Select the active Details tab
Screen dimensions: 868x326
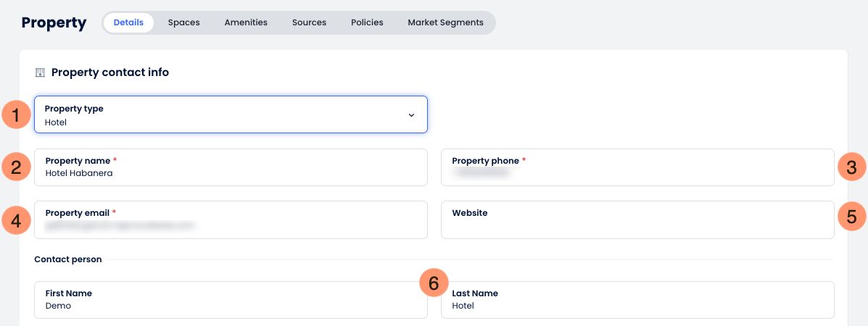(x=128, y=22)
